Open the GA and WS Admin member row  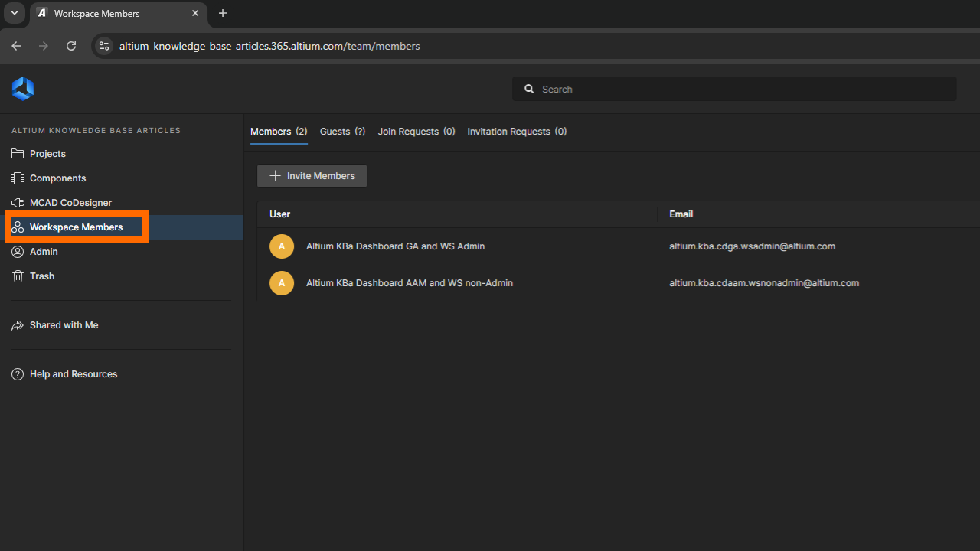[395, 246]
